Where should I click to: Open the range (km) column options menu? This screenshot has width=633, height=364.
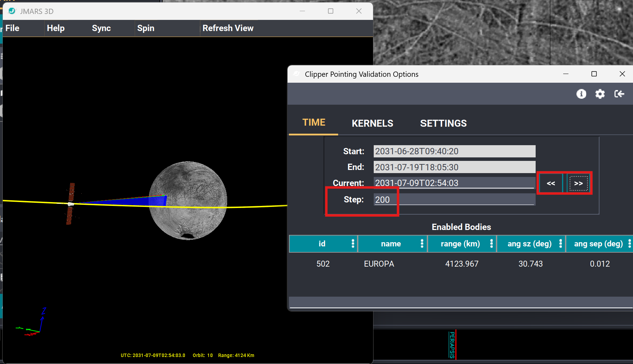(x=491, y=244)
